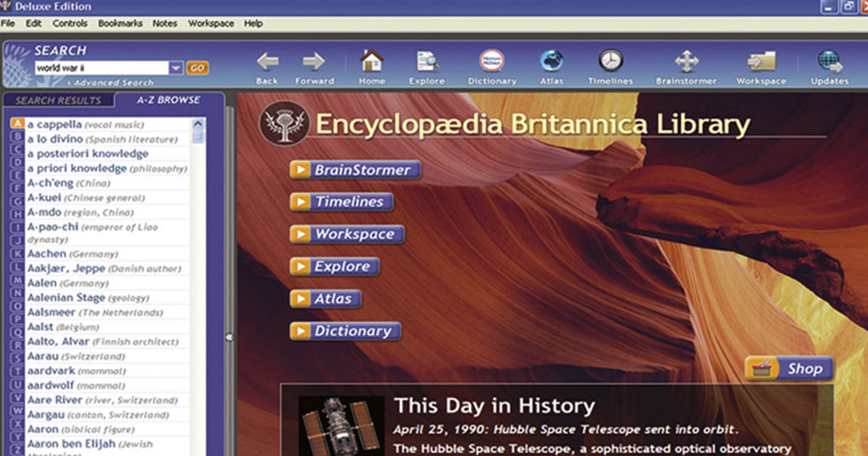Open the Timelines clock icon
The image size is (868, 456).
coord(610,62)
